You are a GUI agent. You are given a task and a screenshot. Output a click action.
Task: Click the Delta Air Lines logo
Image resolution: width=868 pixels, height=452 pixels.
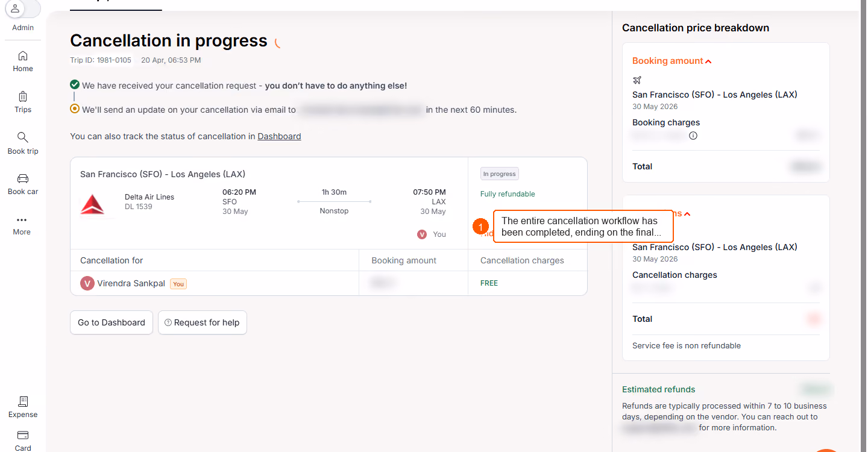pyautogui.click(x=92, y=204)
